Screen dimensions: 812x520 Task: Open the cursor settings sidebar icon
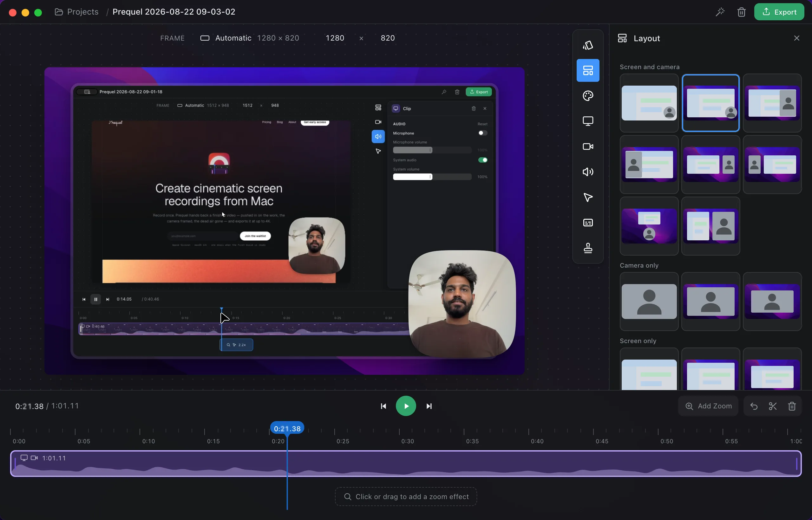click(588, 198)
